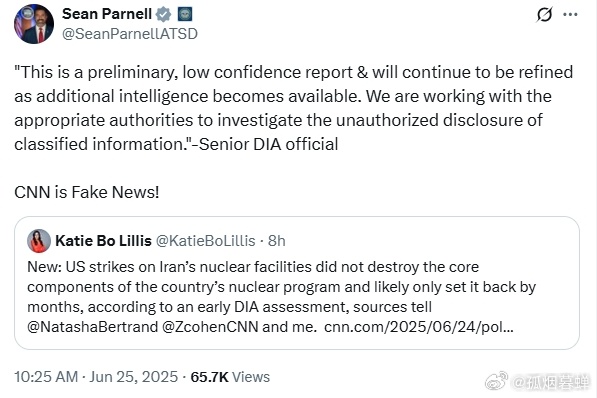Click the "CNN is Fake News!" text
This screenshot has height=398, width=597.
87,192
